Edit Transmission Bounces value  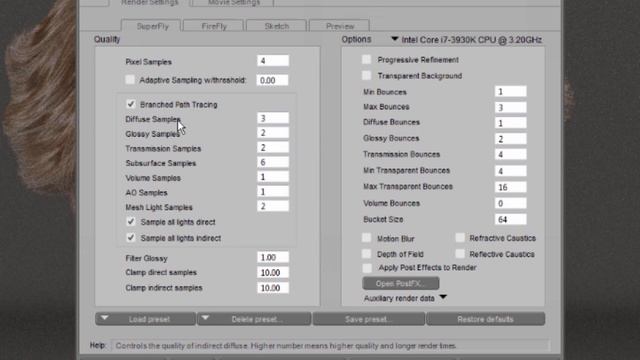click(x=511, y=154)
